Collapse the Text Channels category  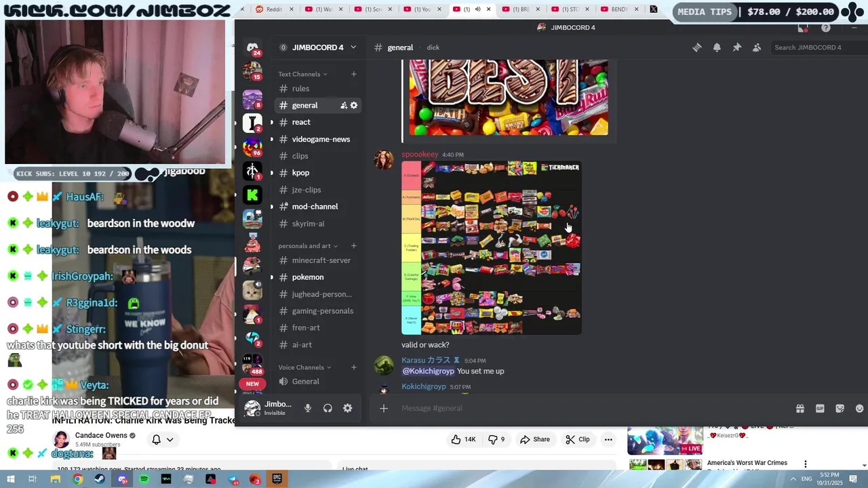pos(302,74)
